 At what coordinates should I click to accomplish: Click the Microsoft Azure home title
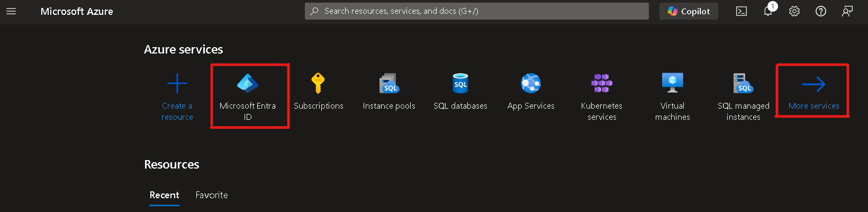coord(77,11)
